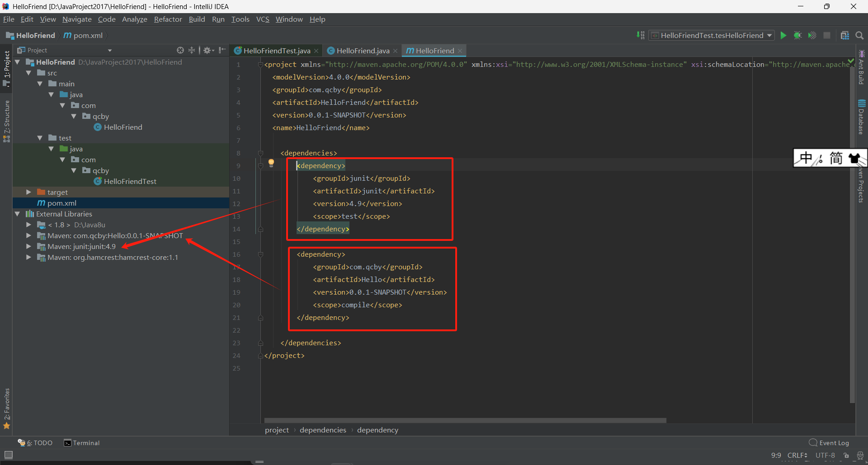The image size is (868, 465).
Task: Close the HelloFriend.java tab
Action: point(395,51)
